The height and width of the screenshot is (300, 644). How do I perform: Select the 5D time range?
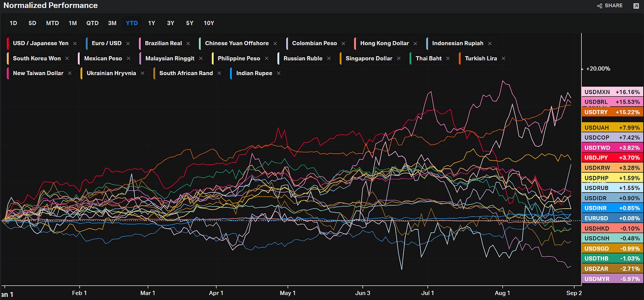pyautogui.click(x=32, y=23)
